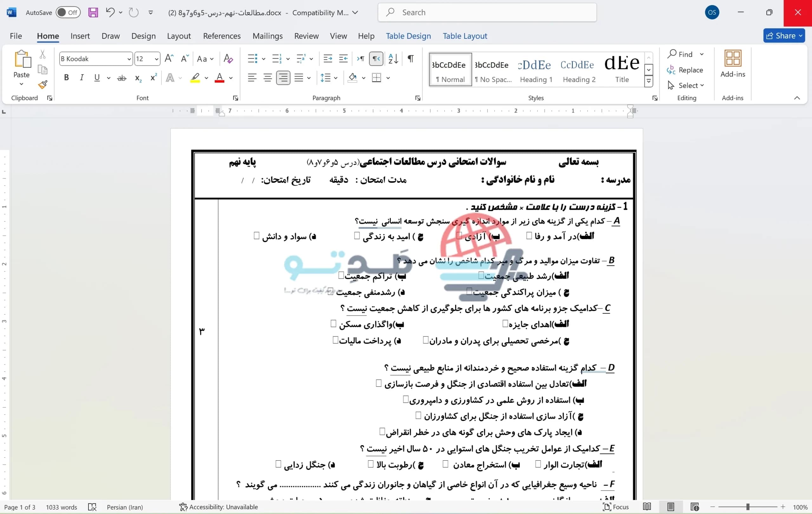Tick the checkbox next to در آمد و رفا

click(529, 235)
